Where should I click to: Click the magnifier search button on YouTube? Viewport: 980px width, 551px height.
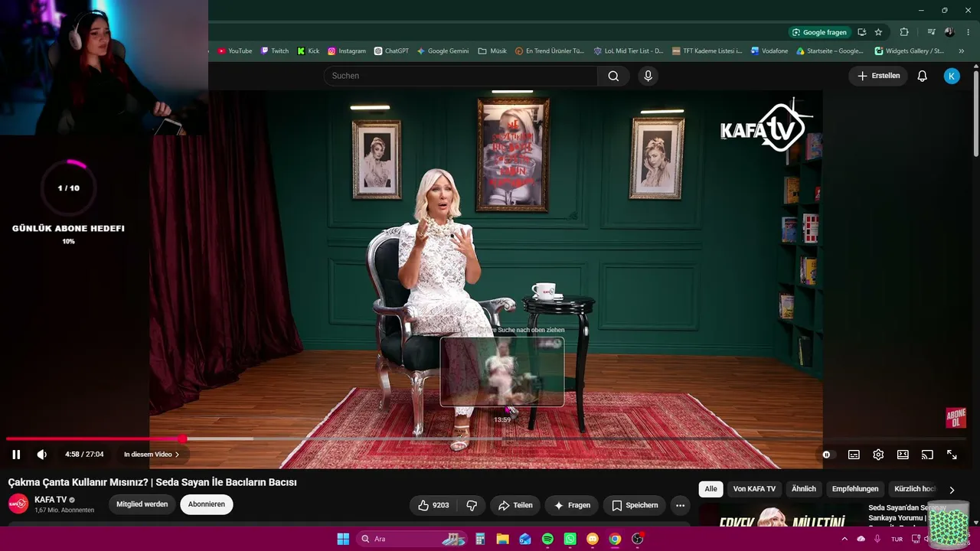point(613,76)
